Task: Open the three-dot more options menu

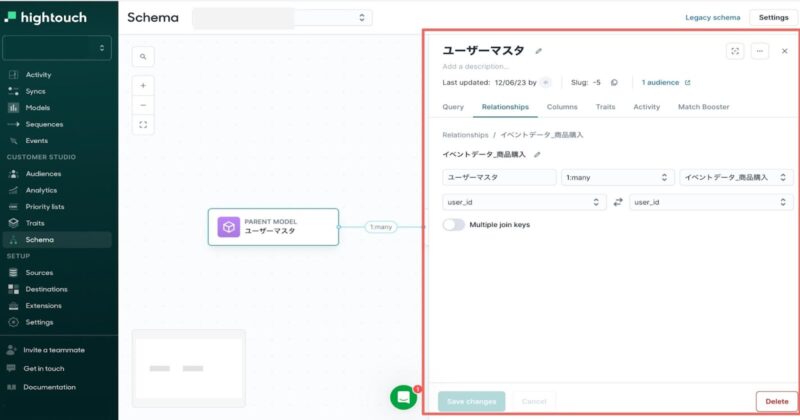Action: coord(760,51)
